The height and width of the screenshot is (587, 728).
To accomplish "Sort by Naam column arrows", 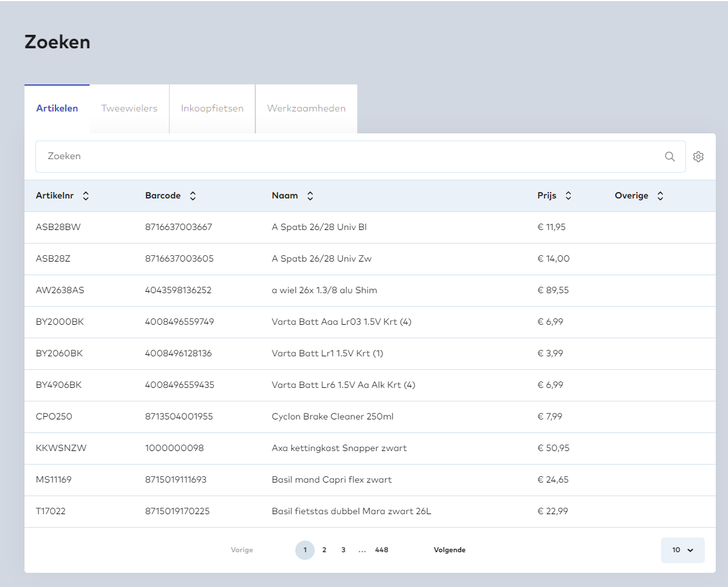I will pos(310,196).
